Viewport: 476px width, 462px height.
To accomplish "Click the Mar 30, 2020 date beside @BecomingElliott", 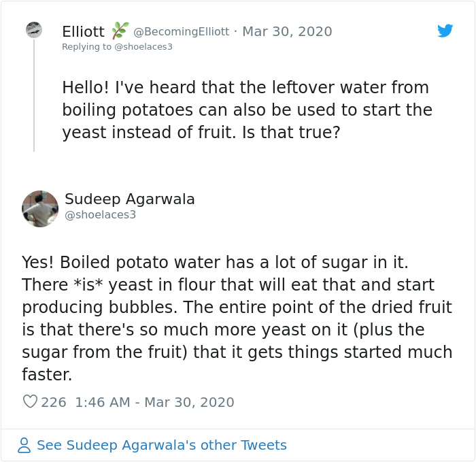I will [x=287, y=31].
